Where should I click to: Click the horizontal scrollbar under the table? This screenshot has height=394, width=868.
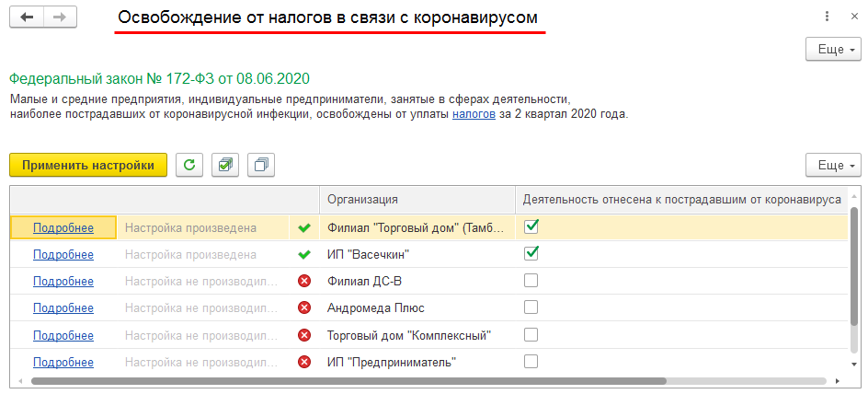click(349, 380)
